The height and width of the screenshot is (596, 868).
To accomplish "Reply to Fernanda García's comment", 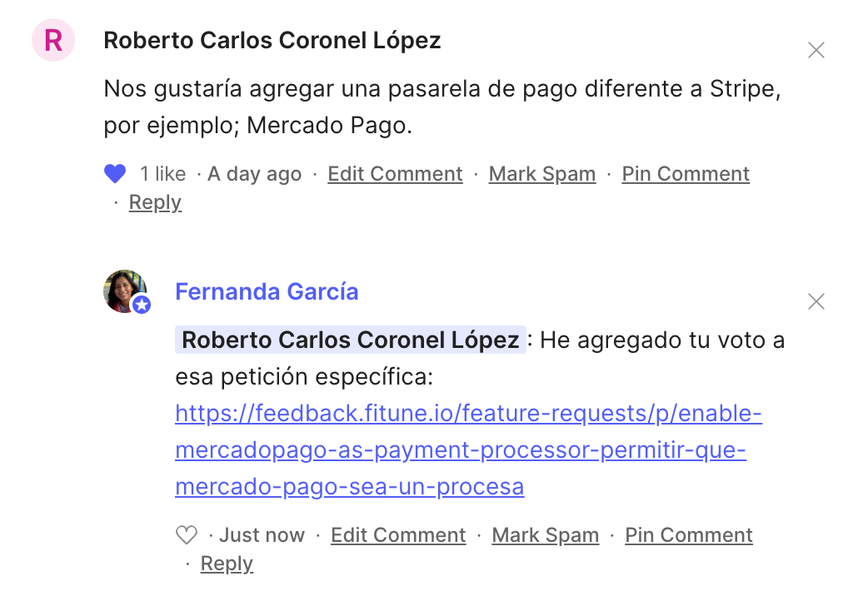I will pos(227,564).
